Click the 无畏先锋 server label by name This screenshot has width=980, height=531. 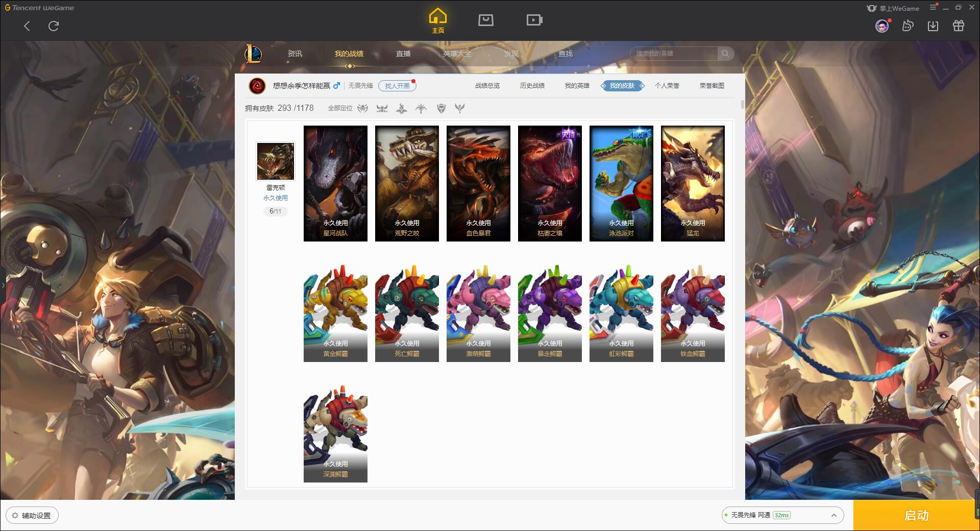pyautogui.click(x=361, y=86)
